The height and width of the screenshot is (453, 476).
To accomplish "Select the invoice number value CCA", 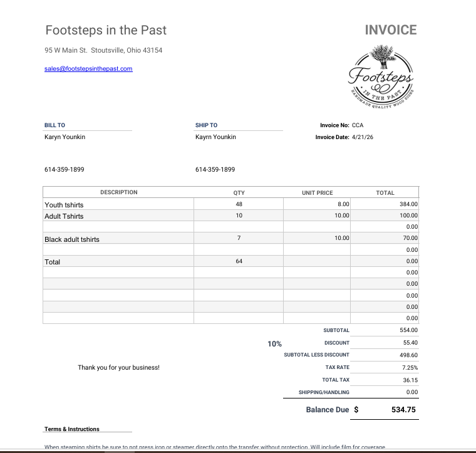I will [x=358, y=125].
